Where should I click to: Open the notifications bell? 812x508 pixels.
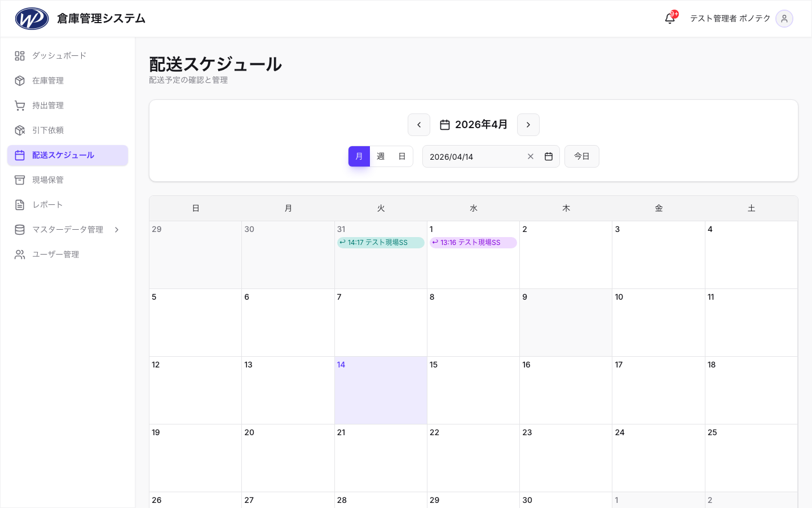(x=670, y=19)
